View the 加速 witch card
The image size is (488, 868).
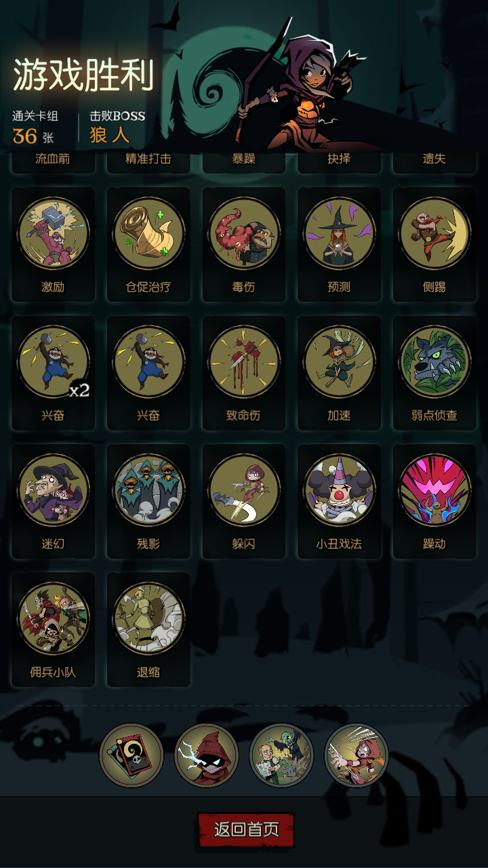339,361
